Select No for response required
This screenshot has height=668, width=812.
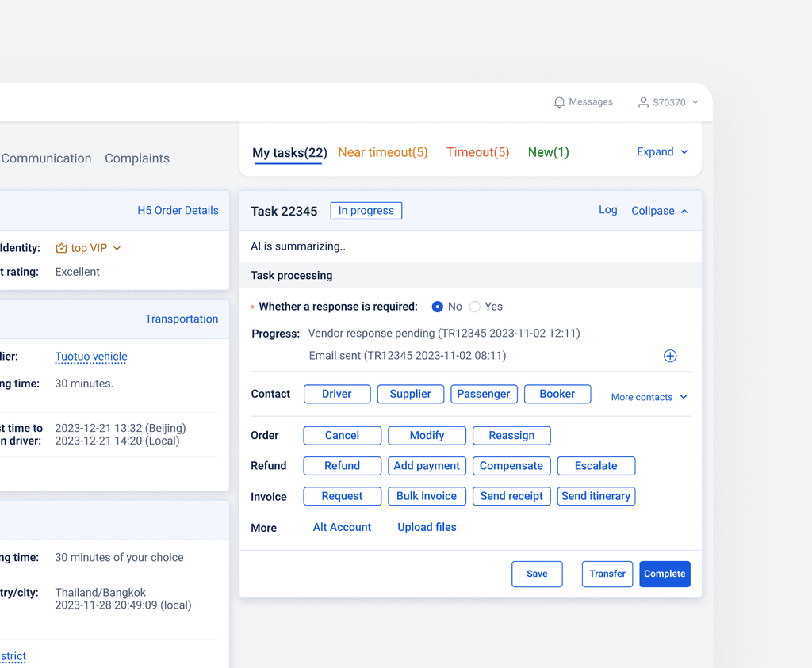[x=438, y=307]
